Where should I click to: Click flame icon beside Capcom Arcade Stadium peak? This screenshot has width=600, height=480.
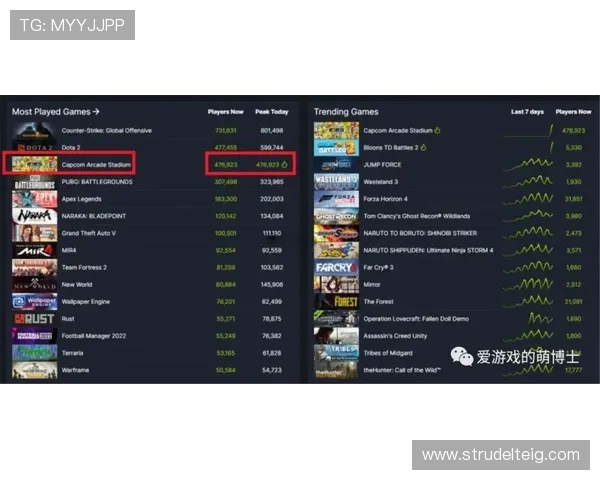[x=285, y=163]
